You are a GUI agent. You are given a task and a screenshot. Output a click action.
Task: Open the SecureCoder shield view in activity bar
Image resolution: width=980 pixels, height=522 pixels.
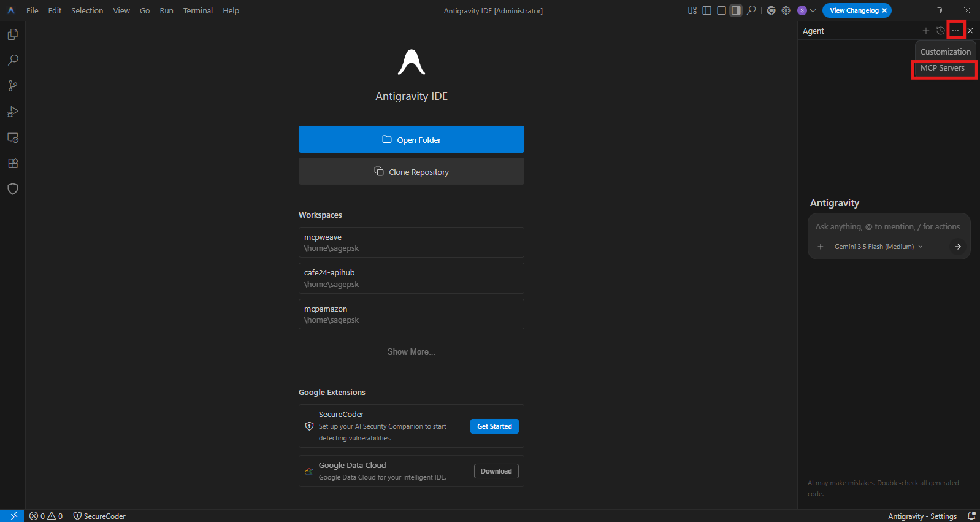pyautogui.click(x=12, y=189)
